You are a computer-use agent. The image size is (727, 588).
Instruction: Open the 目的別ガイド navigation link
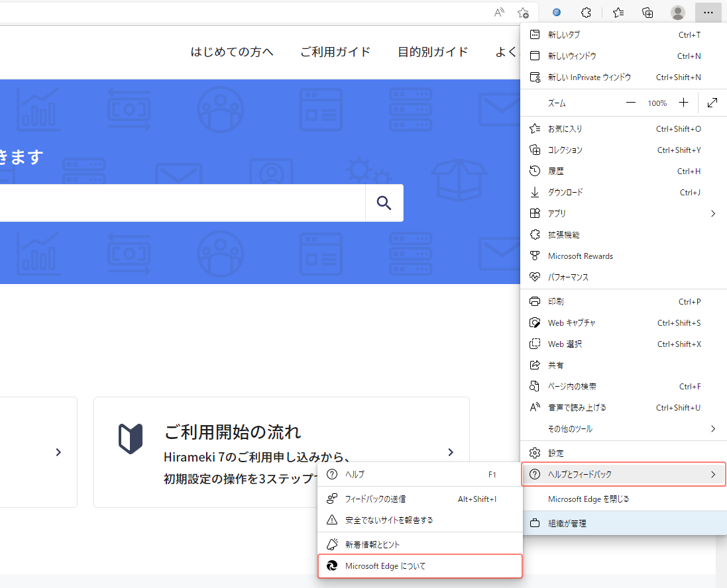433,52
